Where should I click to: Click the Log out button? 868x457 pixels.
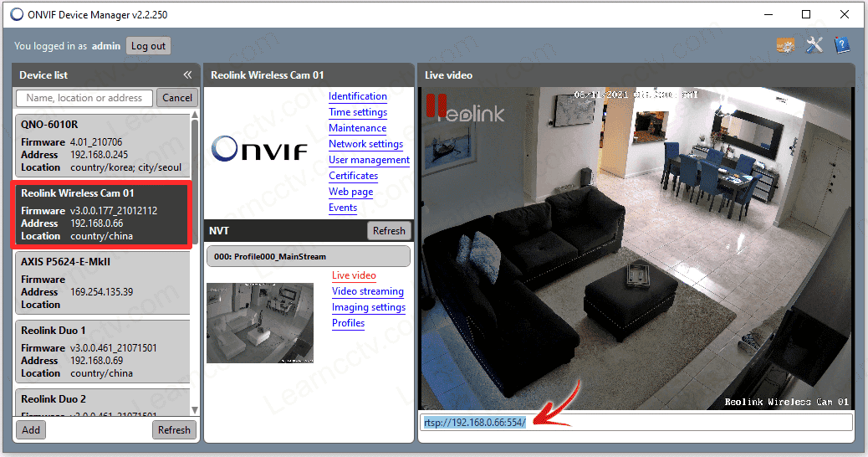[x=148, y=46]
